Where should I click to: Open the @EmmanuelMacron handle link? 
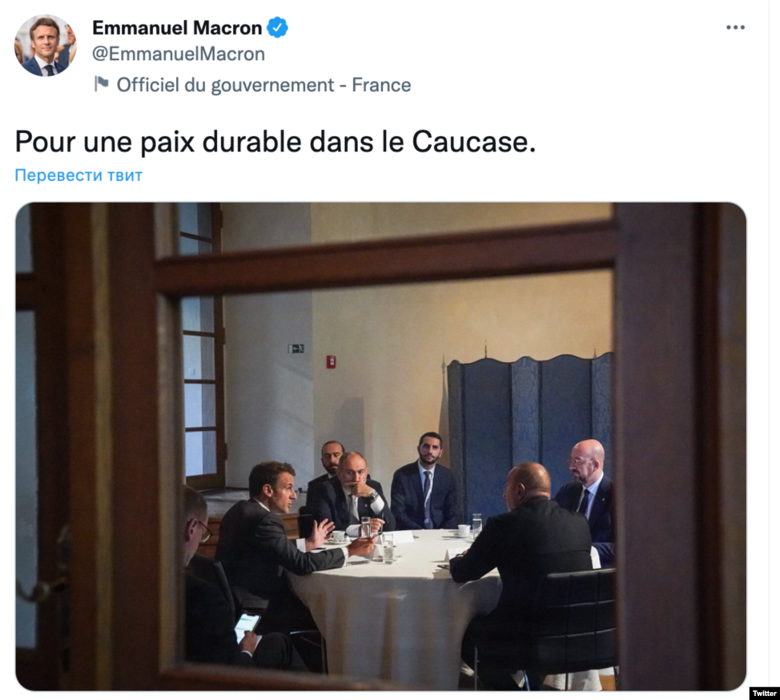[x=179, y=54]
